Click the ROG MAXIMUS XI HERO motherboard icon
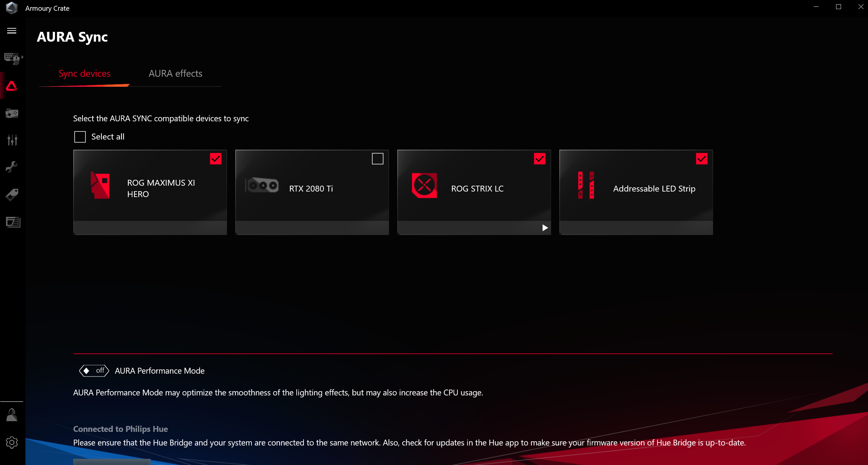Image resolution: width=868 pixels, height=465 pixels. point(100,186)
